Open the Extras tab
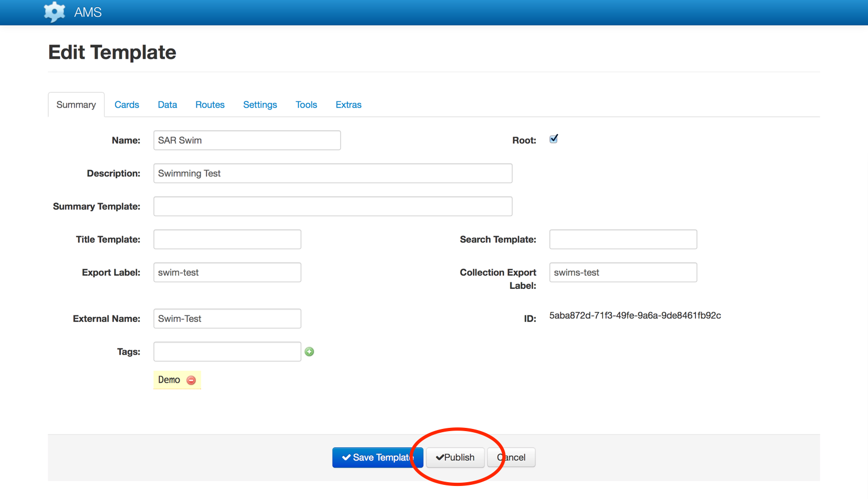 [x=348, y=105]
